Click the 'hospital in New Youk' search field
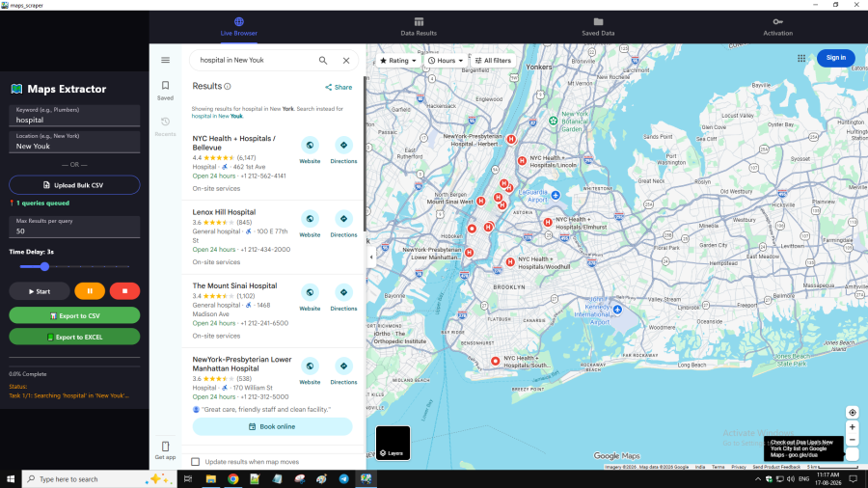The image size is (868, 488). tap(253, 60)
